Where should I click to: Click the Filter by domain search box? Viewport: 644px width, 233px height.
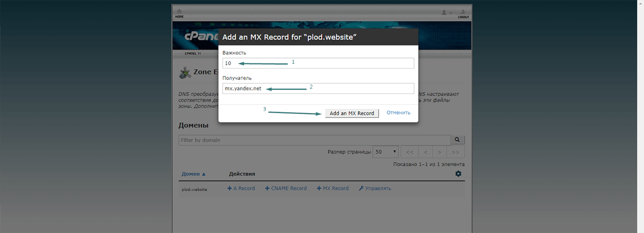314,140
